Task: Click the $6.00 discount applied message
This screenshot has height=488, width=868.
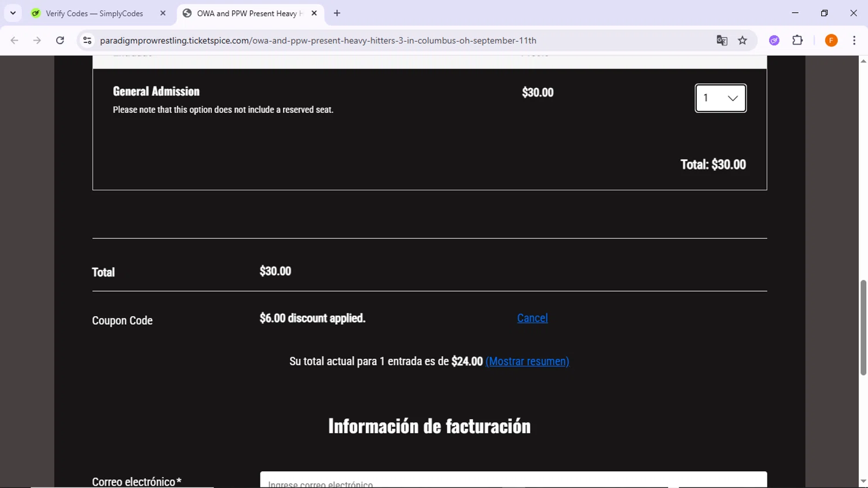Action: click(x=312, y=318)
